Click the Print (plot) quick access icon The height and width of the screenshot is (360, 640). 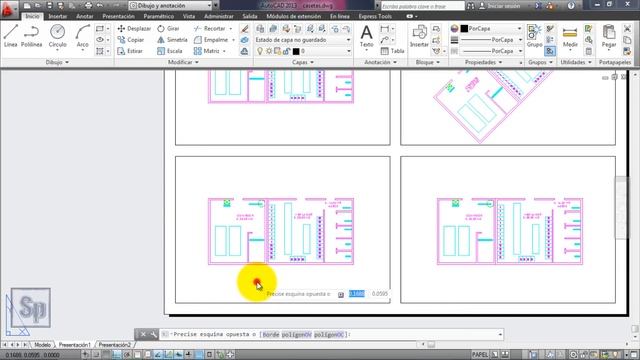coord(88,6)
